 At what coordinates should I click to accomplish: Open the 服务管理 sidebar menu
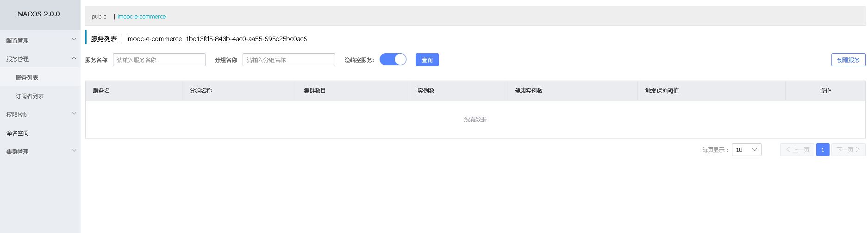(40, 59)
